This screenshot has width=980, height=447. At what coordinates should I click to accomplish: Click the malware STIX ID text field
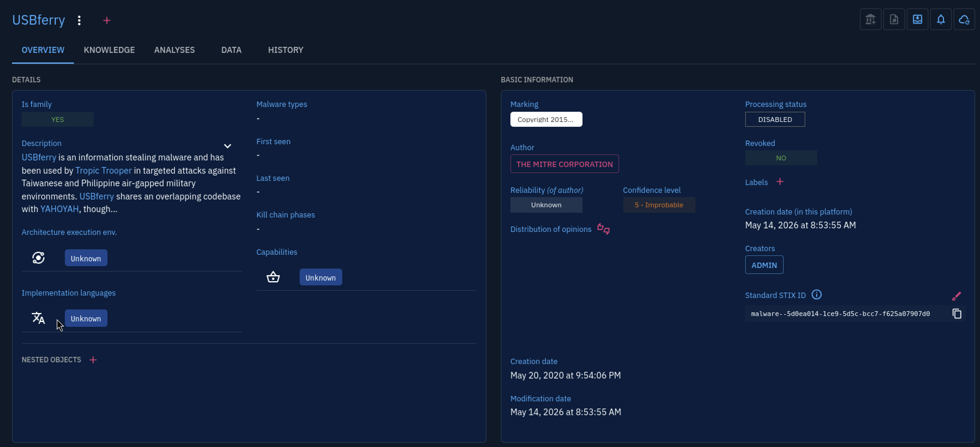(x=840, y=314)
